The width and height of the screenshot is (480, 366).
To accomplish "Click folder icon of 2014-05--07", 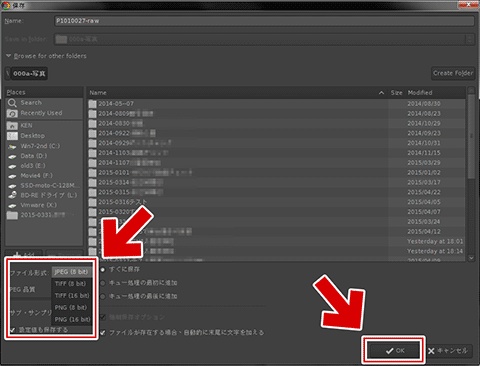I will coord(93,104).
